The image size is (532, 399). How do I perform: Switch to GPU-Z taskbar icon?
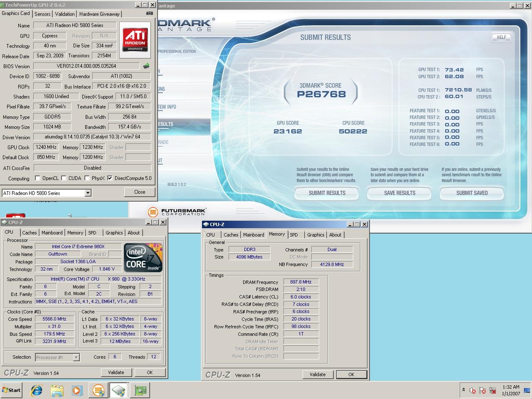coord(140,390)
